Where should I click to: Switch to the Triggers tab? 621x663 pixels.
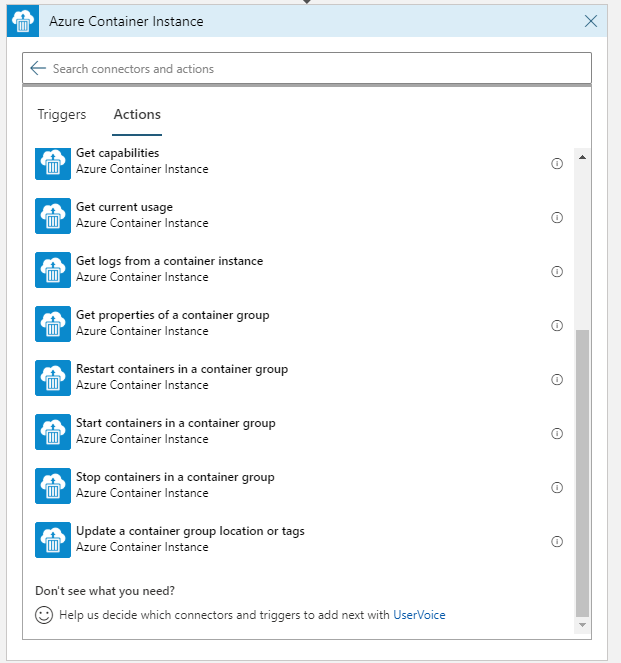pos(62,115)
